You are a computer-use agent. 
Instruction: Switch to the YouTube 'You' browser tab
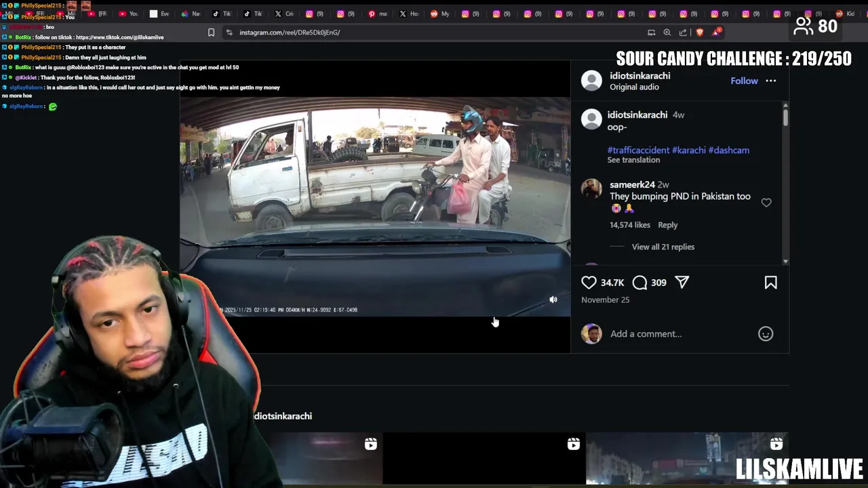pyautogui.click(x=129, y=14)
